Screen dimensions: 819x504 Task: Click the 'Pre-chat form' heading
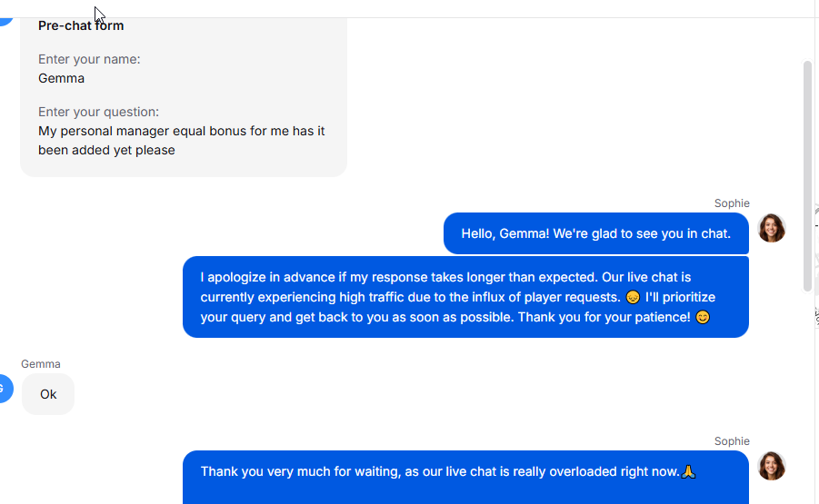(81, 25)
